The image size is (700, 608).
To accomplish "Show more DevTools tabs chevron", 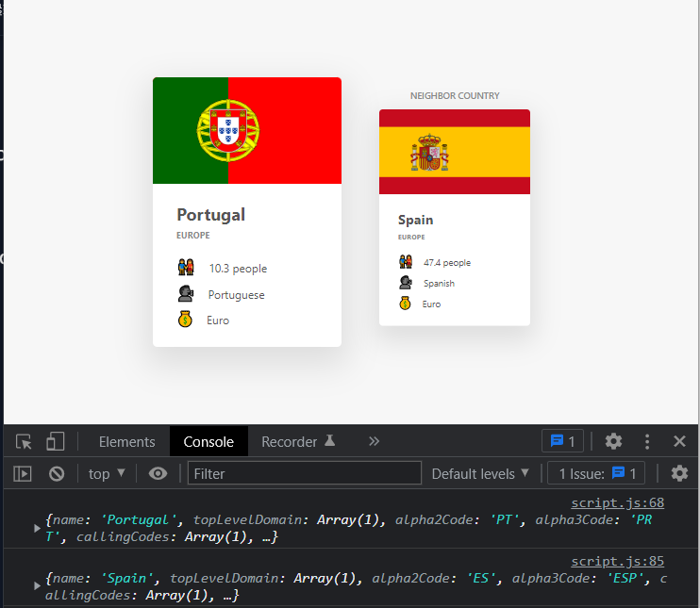I will pos(375,441).
